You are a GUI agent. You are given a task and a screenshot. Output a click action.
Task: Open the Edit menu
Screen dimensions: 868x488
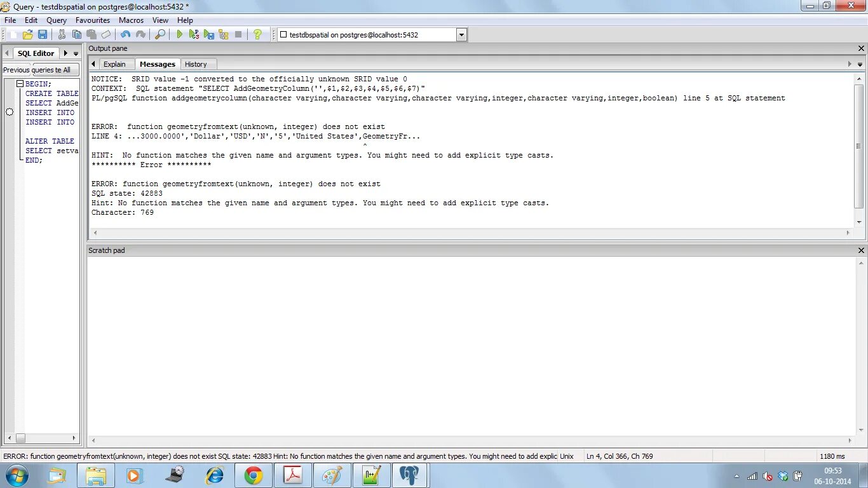(31, 20)
